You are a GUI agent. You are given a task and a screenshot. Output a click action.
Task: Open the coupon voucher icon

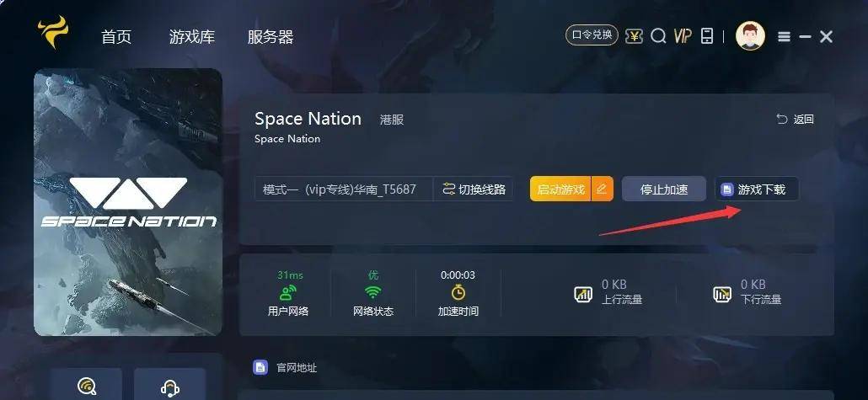[634, 36]
